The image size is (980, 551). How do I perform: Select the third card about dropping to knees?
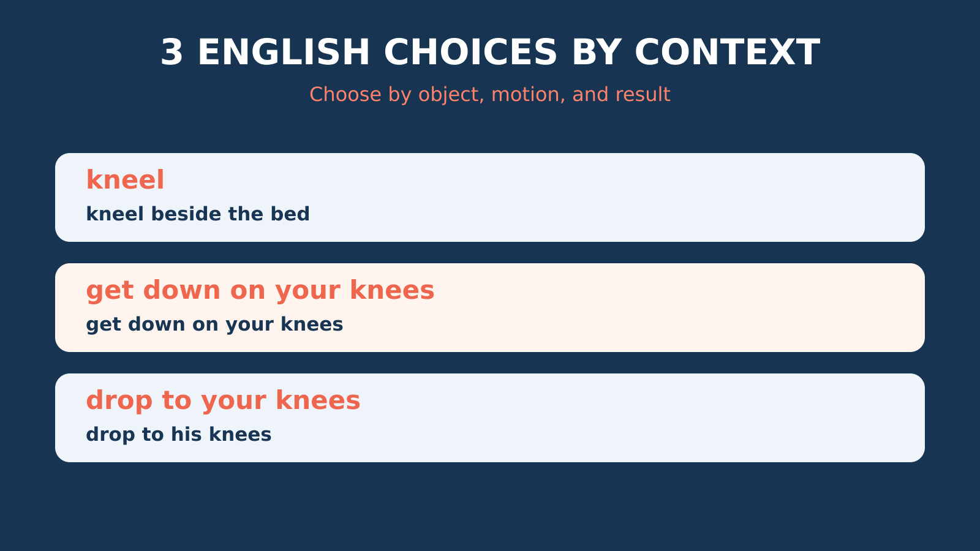click(x=490, y=418)
